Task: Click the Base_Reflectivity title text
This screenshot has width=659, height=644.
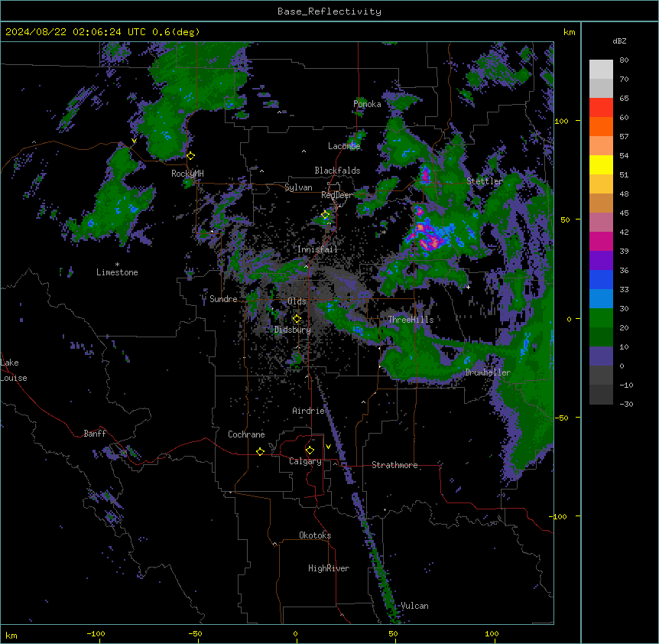Action: [x=329, y=11]
